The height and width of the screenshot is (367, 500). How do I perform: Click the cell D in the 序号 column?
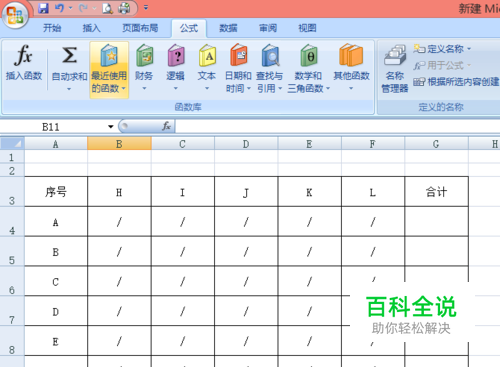coord(56,311)
